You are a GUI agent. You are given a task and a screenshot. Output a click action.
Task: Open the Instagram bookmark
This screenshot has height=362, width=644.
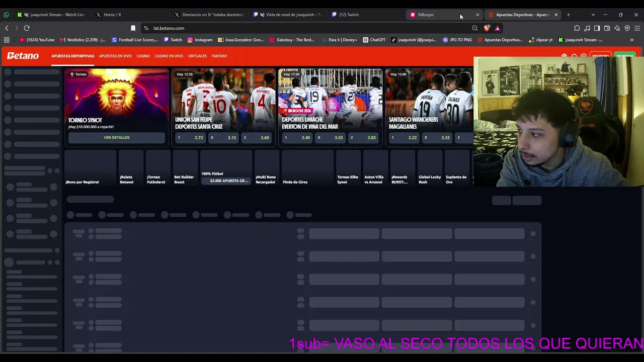point(200,40)
